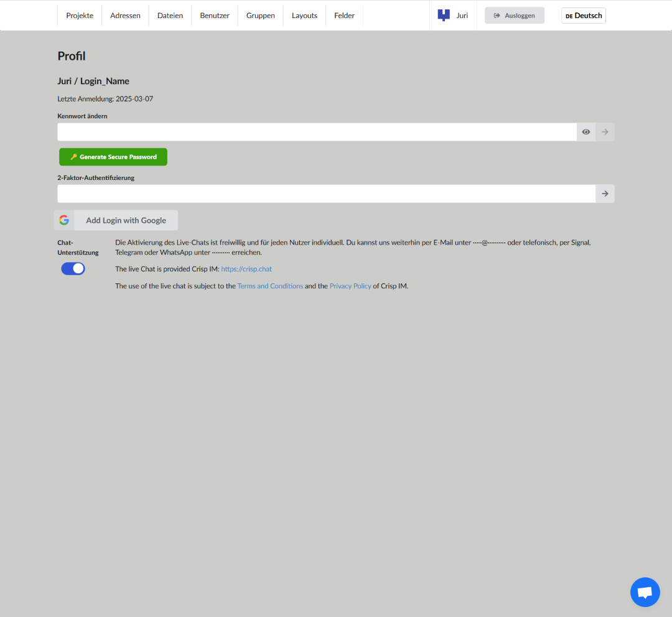Submit new password via arrow icon
The image size is (672, 617).
pos(604,131)
